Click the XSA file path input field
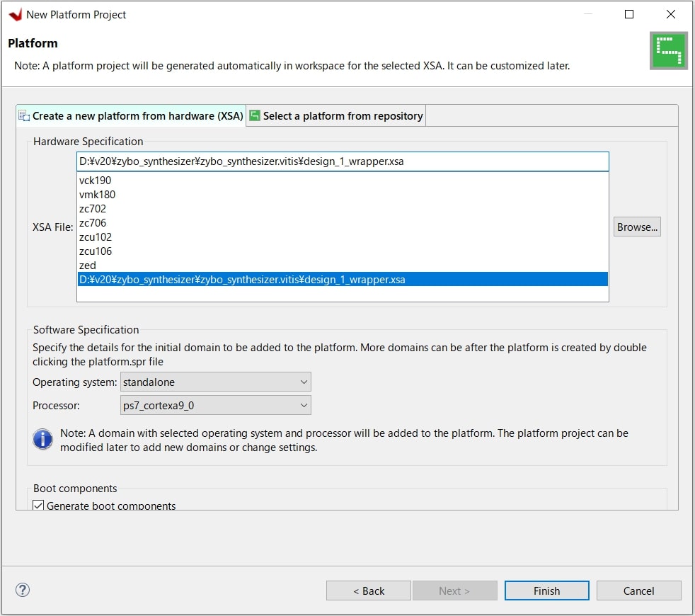This screenshot has width=695, height=616. 343,161
